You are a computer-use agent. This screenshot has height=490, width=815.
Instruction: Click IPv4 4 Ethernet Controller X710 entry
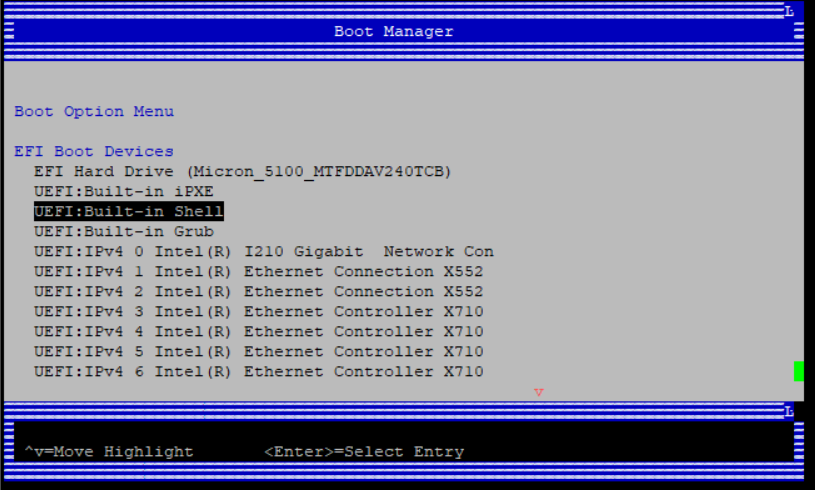tap(258, 332)
